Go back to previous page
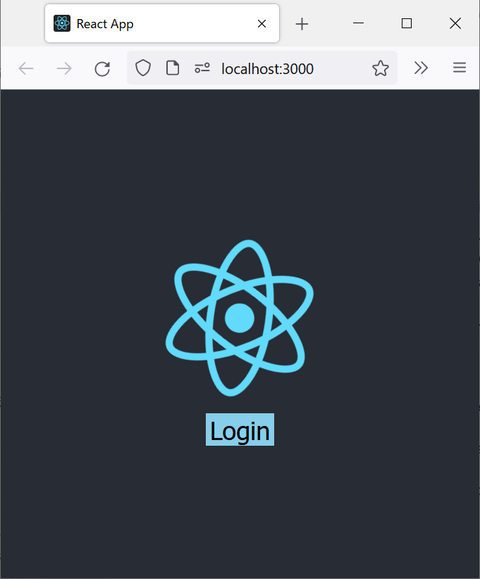480x579 pixels. click(x=26, y=68)
